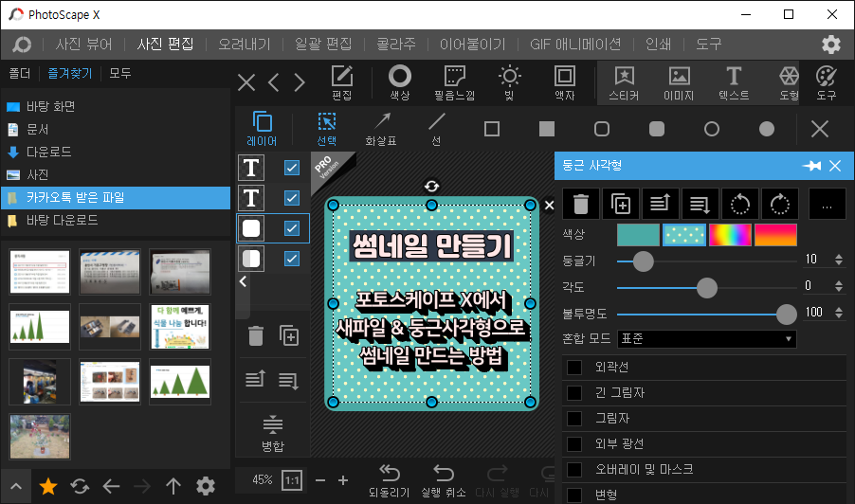Open the 편집 (Edit) tool

[342, 82]
